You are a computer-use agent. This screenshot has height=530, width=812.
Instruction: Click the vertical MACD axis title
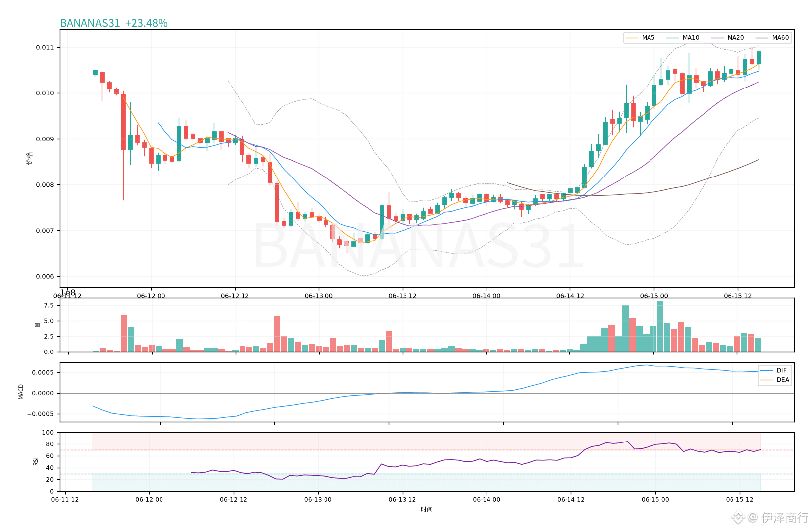coord(21,392)
